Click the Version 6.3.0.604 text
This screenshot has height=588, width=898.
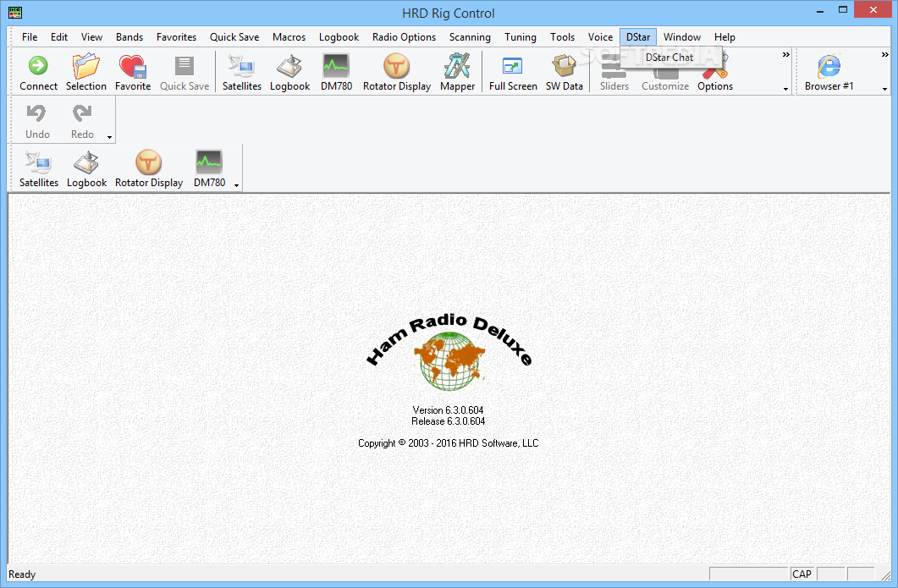click(448, 410)
